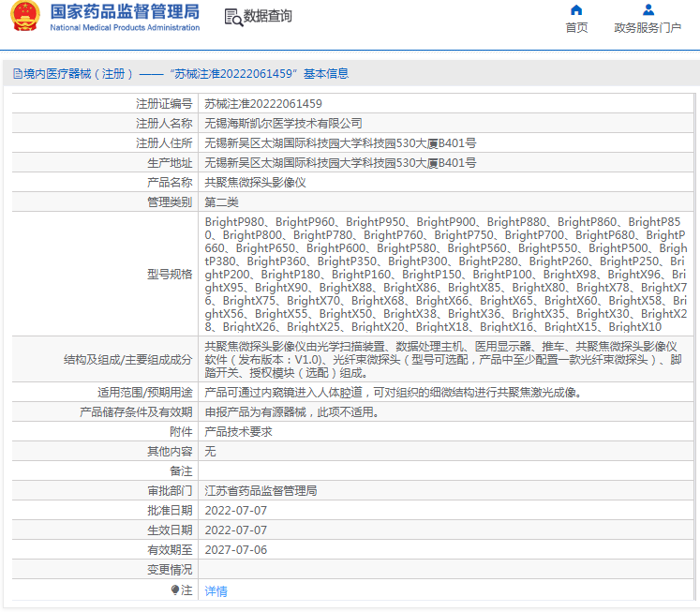Select product name 共聚焦微探头影像仪
Viewport: 700px width, 612px height.
(x=256, y=183)
